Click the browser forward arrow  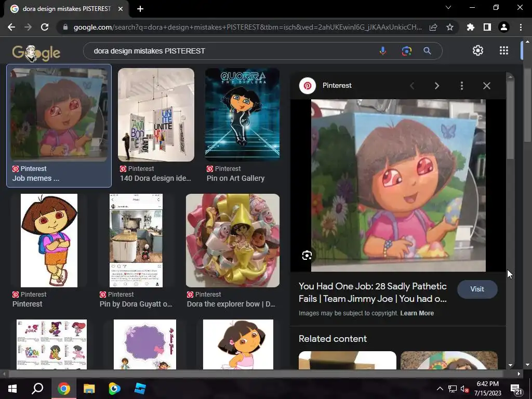(28, 27)
